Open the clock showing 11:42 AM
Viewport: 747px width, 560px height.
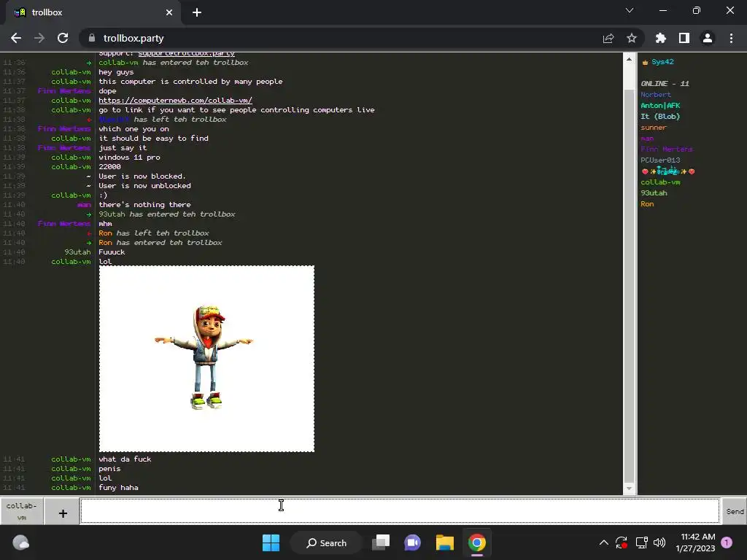[x=695, y=542]
